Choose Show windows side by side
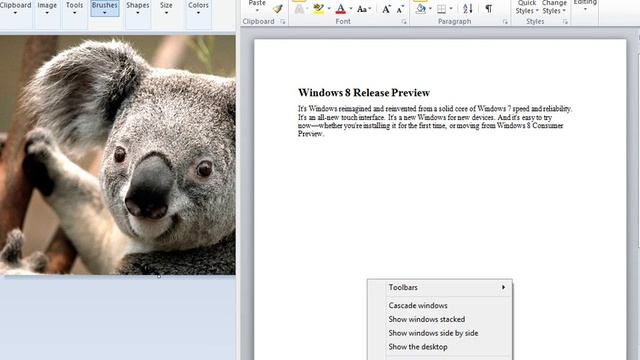 pyautogui.click(x=440, y=333)
